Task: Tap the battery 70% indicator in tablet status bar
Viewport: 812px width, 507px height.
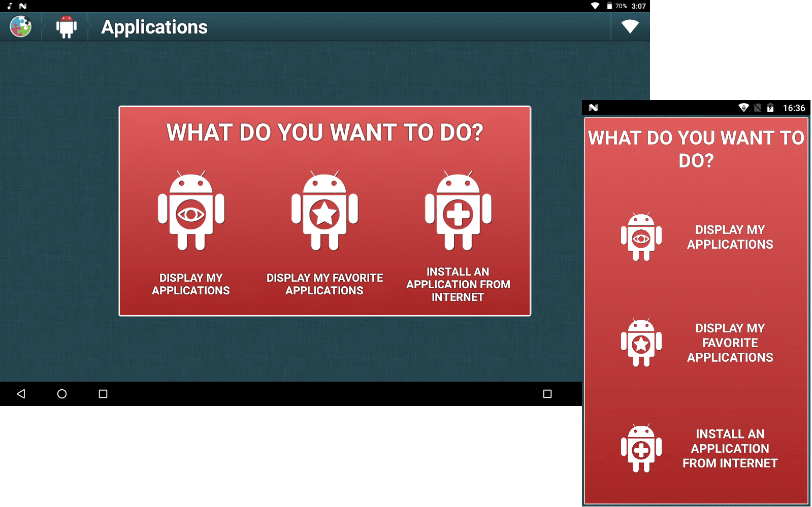Action: (x=616, y=6)
